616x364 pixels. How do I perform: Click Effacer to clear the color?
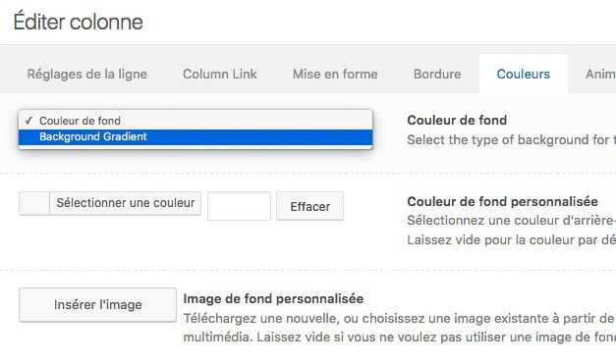click(309, 206)
